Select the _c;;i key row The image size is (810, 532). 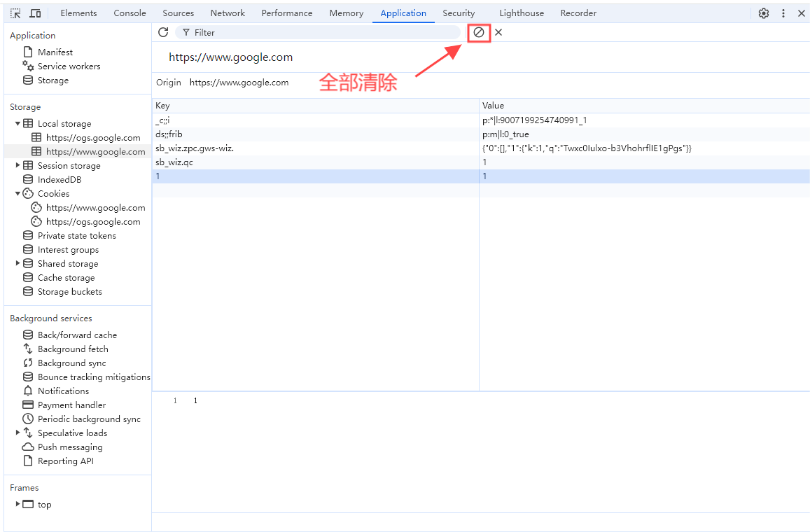pyautogui.click(x=316, y=120)
